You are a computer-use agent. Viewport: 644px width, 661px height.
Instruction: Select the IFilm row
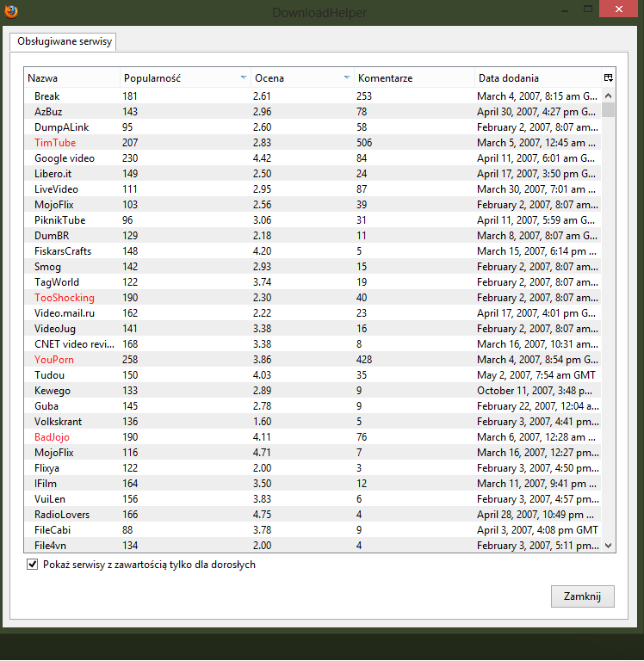click(x=313, y=484)
